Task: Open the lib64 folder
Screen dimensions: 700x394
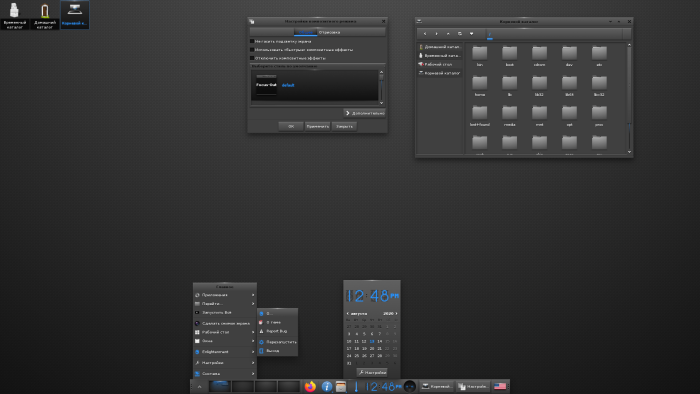Action: 569,86
